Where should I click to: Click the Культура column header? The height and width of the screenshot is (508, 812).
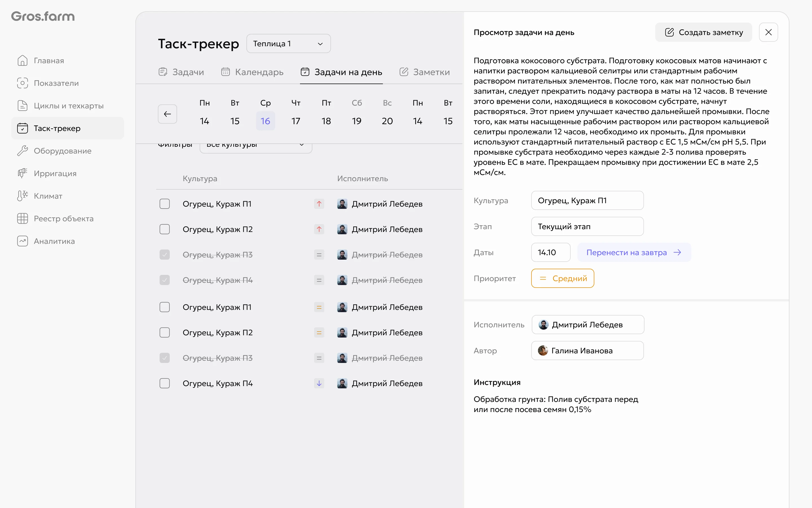click(x=200, y=178)
